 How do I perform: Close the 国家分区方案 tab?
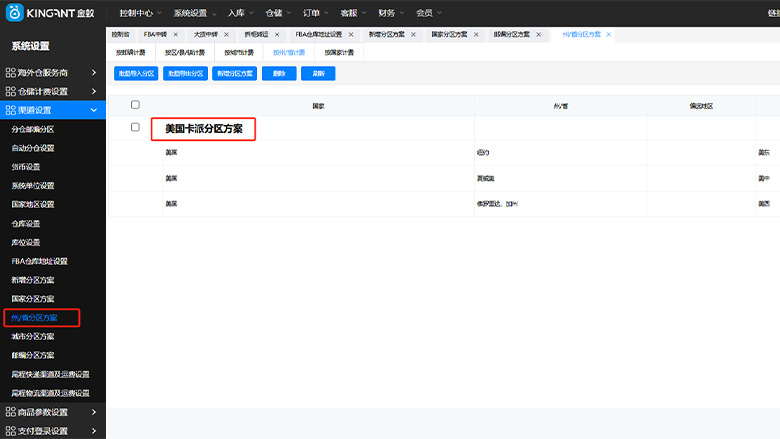pyautogui.click(x=477, y=34)
